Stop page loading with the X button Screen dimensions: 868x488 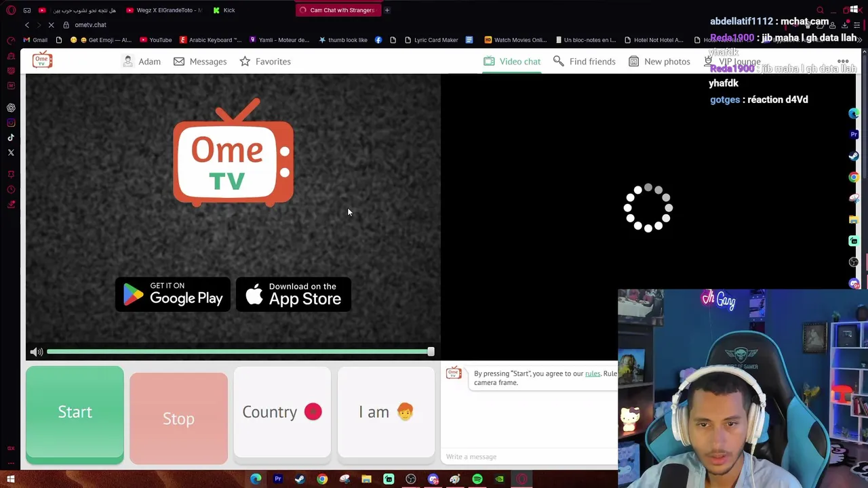click(x=51, y=25)
